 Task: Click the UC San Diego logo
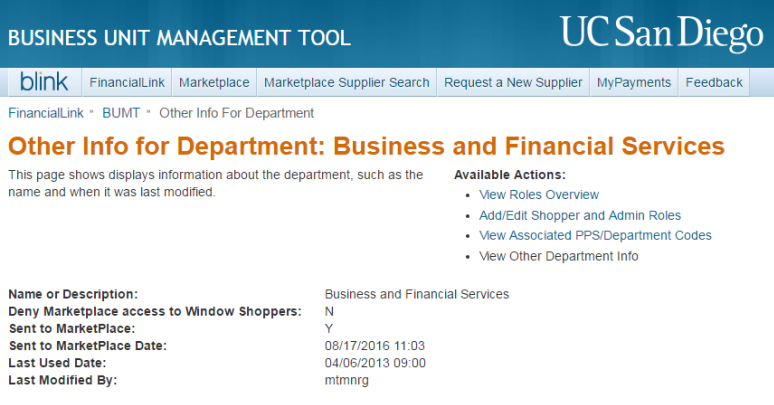coord(662,34)
